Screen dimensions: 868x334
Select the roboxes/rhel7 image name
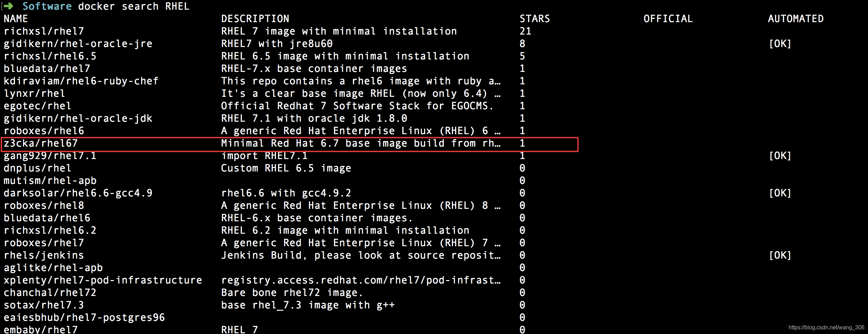[x=44, y=243]
